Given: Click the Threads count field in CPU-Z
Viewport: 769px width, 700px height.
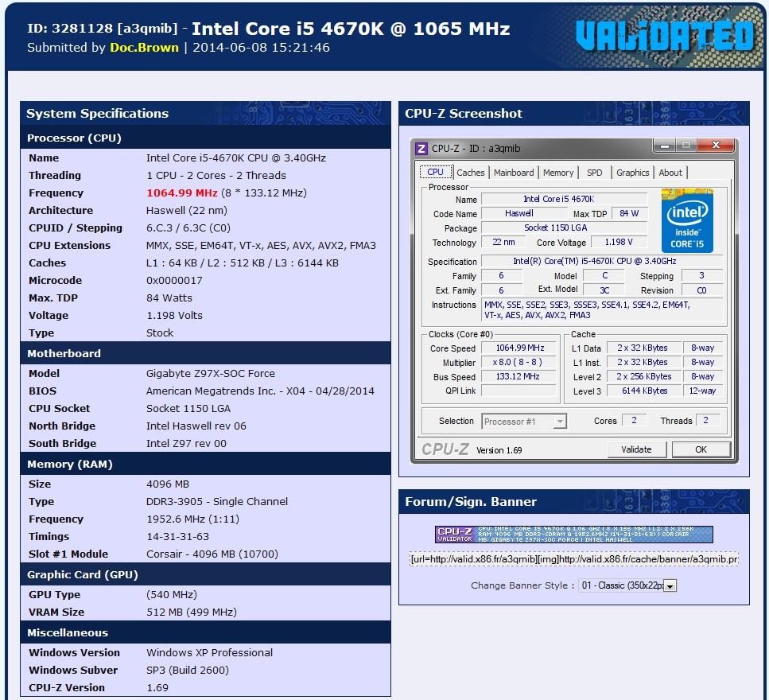Looking at the screenshot, I should tap(707, 420).
